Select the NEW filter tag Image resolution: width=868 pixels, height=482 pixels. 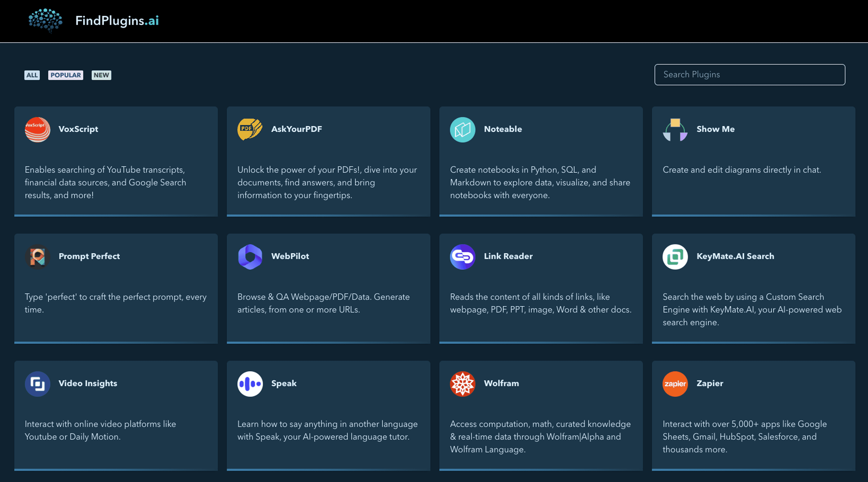[x=101, y=75]
